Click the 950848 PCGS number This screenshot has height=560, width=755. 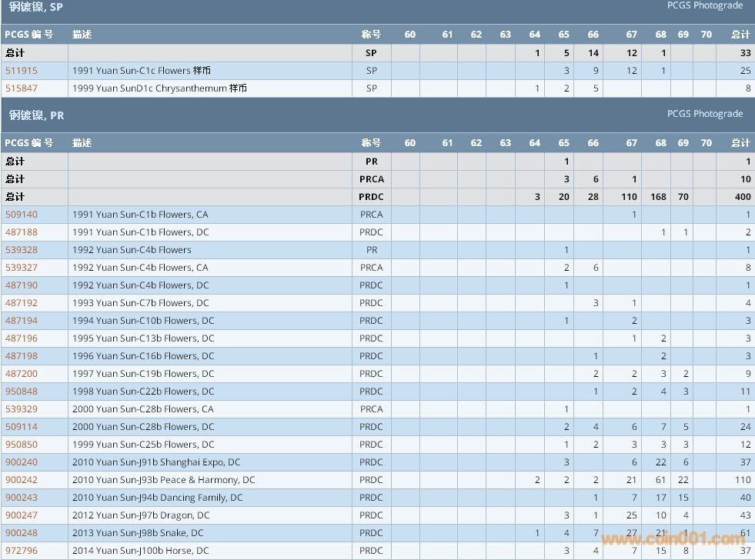[x=22, y=392]
